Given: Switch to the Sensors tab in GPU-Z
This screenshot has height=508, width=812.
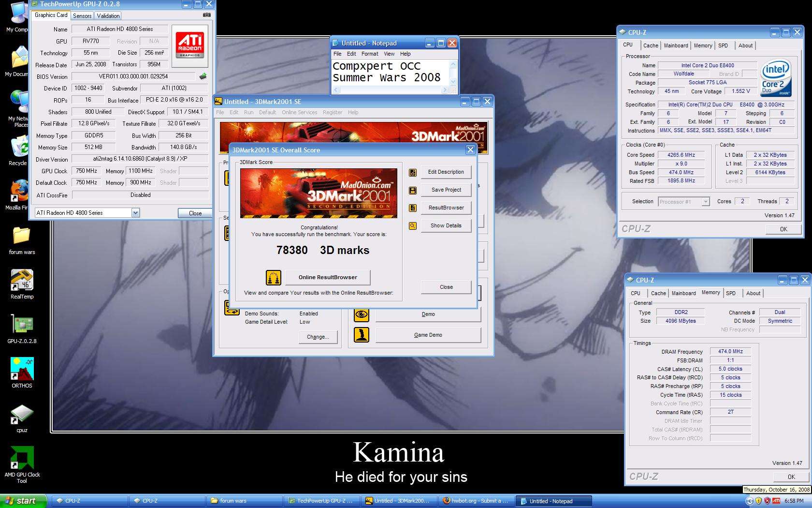Looking at the screenshot, I should coord(82,16).
